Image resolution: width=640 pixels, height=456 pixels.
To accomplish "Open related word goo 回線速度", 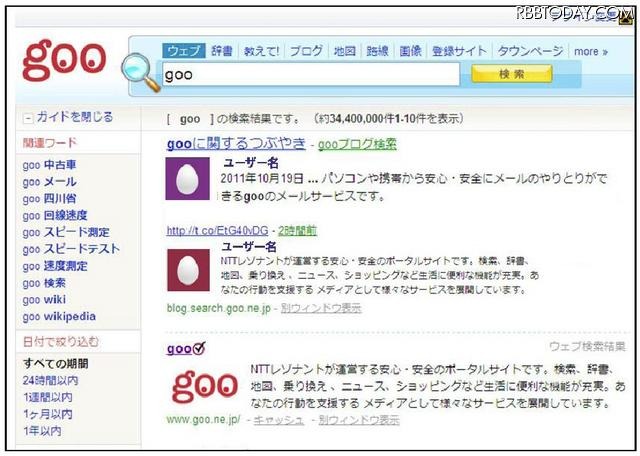I will point(55,216).
